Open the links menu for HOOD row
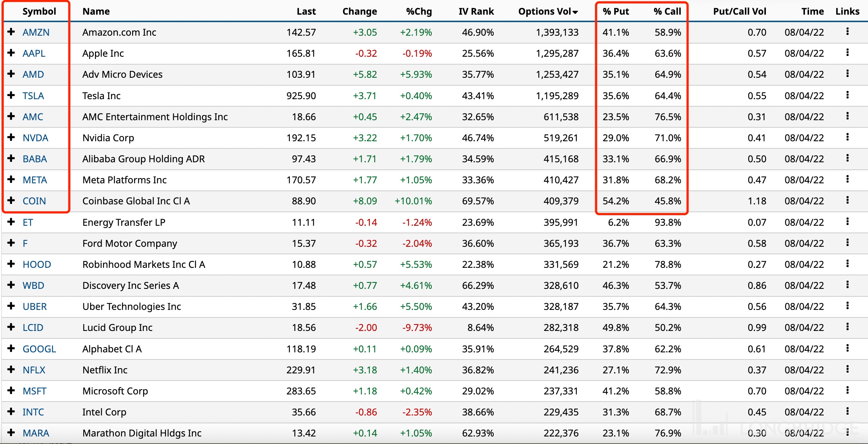 point(847,264)
